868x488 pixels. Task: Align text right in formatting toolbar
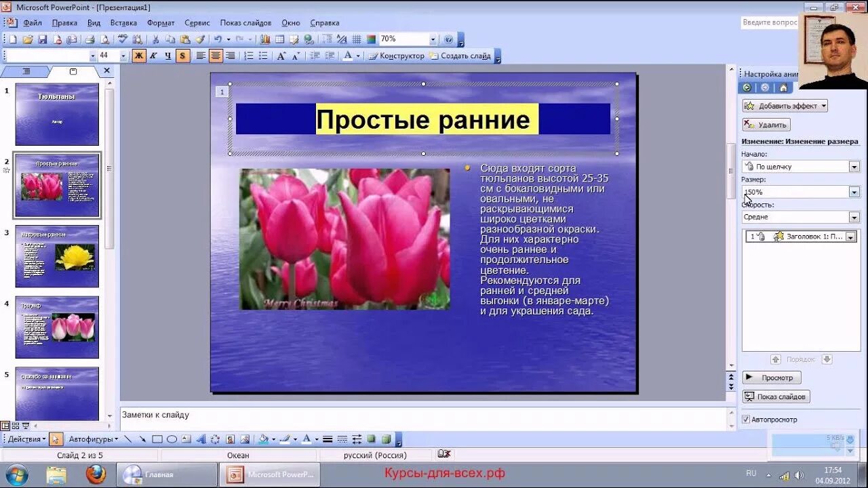pos(231,56)
